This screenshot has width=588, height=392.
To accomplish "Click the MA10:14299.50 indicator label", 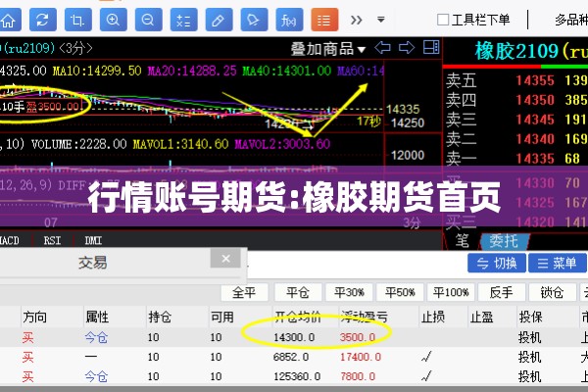I will [97, 71].
